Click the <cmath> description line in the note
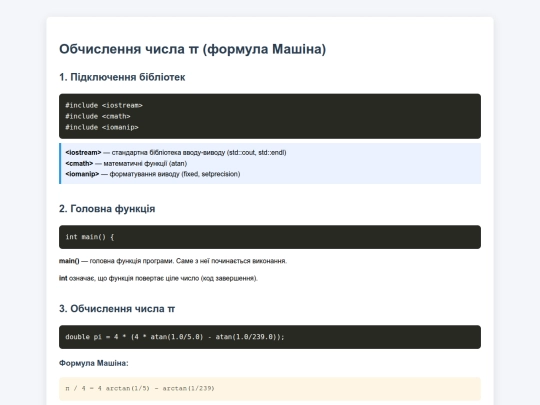Screen dimensions: 540x405 click(126, 164)
